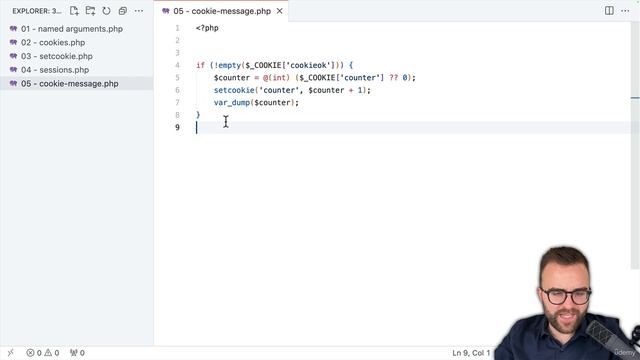Click the New File icon in Explorer

pos(74,11)
